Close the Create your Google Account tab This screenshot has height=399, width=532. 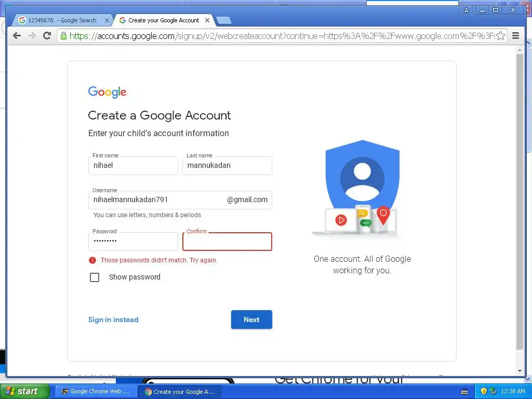(207, 20)
